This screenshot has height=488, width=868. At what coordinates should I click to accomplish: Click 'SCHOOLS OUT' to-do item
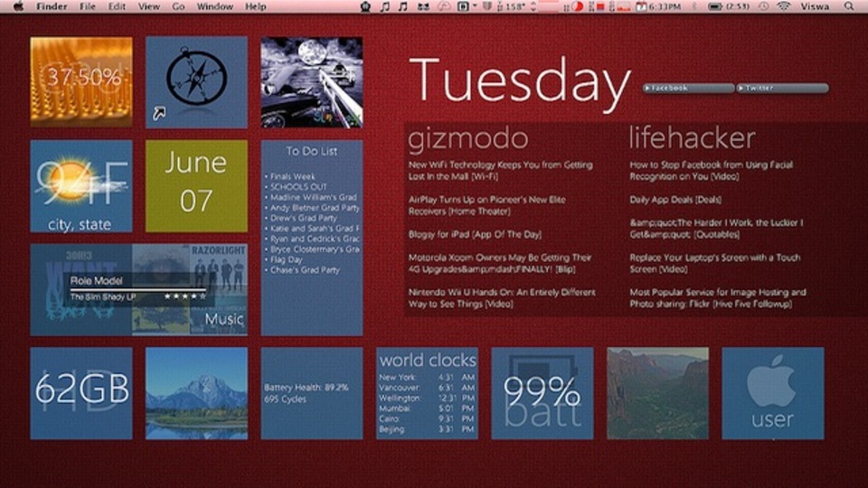tap(298, 187)
